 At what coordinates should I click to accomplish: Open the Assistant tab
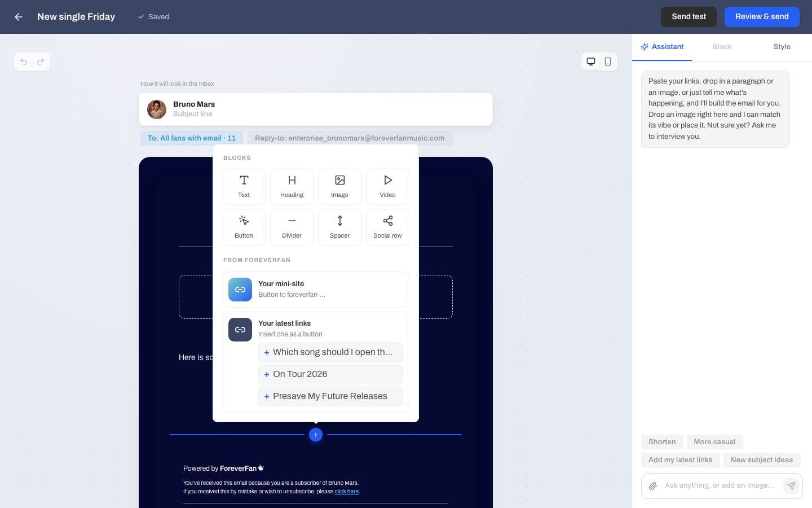[x=662, y=47]
